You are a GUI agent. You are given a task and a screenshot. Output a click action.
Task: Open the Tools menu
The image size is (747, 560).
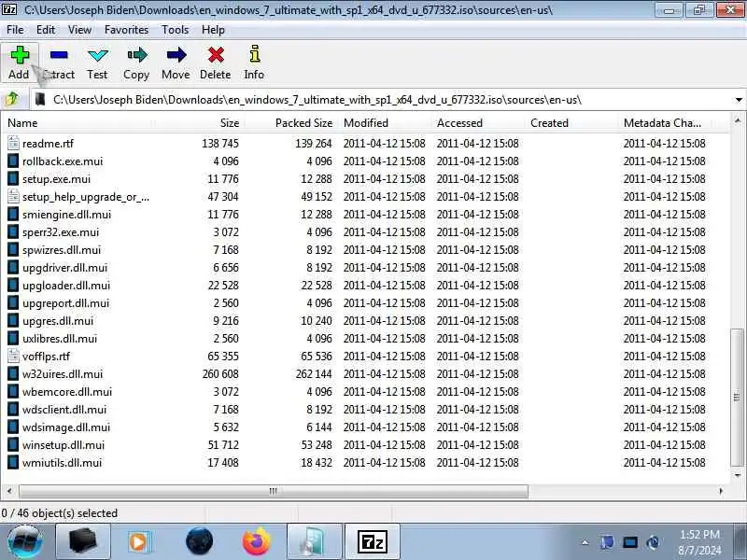click(x=176, y=30)
